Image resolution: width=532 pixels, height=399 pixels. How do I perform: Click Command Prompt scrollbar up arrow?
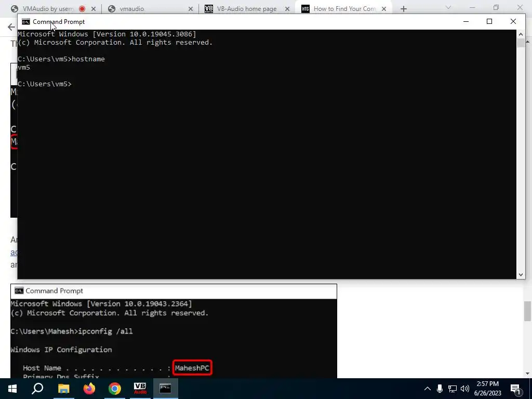pos(521,34)
